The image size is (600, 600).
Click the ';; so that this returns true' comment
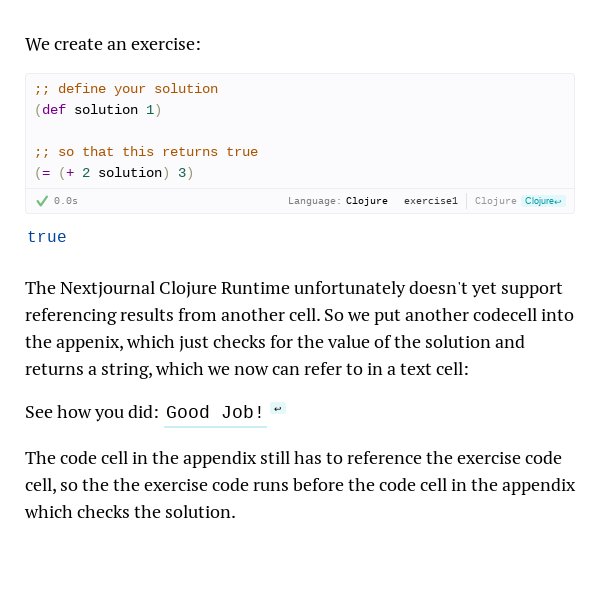(146, 152)
